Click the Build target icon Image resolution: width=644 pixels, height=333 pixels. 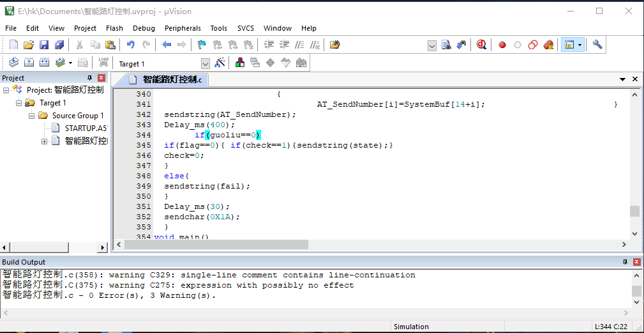tap(29, 63)
